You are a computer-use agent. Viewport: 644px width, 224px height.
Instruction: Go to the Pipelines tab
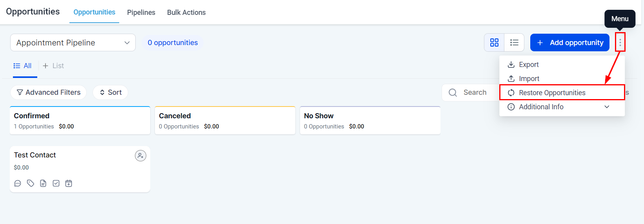pyautogui.click(x=141, y=13)
